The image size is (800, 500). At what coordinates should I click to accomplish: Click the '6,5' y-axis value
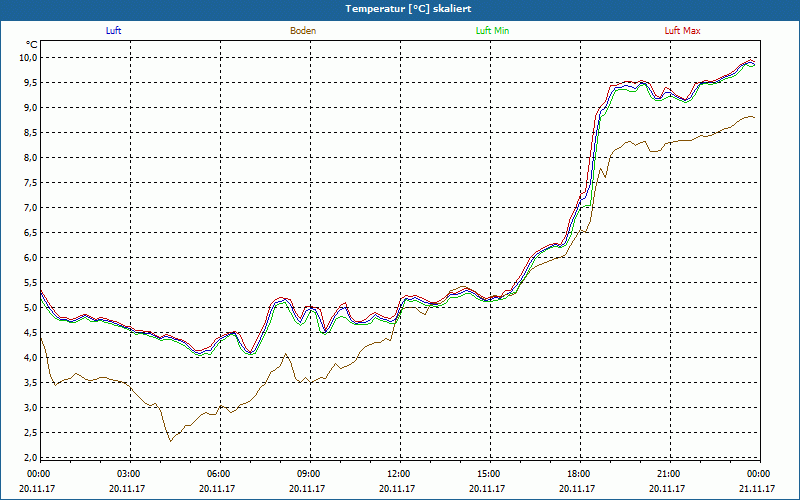31,233
